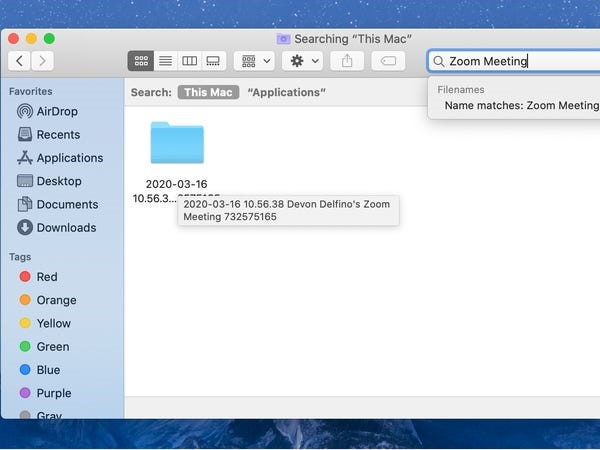Click the Applications sidebar icon
The image size is (600, 450).
25,158
